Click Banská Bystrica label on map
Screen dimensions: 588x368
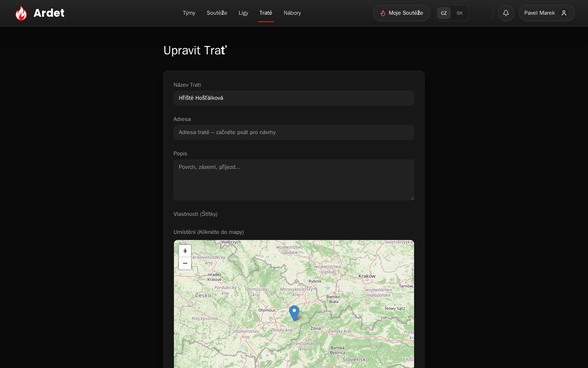click(x=338, y=350)
